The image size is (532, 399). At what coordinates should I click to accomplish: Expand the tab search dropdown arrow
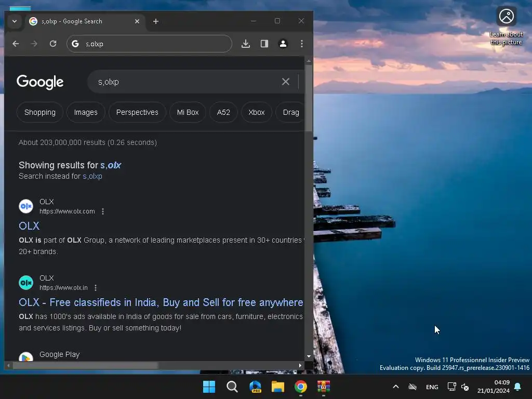14,21
